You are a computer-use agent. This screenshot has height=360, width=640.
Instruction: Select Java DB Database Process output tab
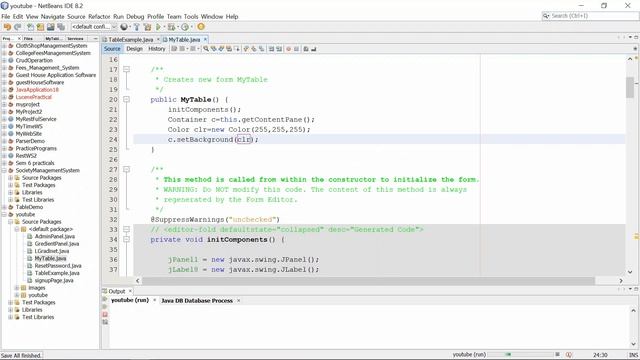(x=197, y=300)
